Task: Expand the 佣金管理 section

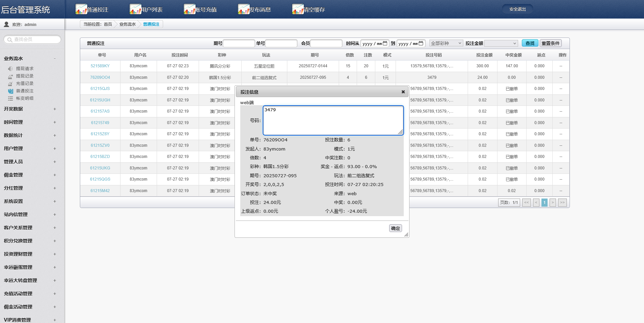Action: [54, 175]
